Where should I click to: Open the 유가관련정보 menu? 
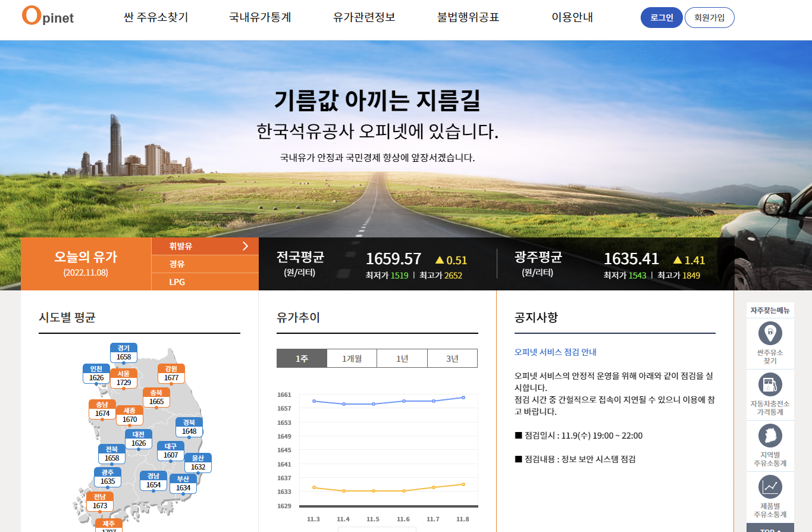(364, 17)
